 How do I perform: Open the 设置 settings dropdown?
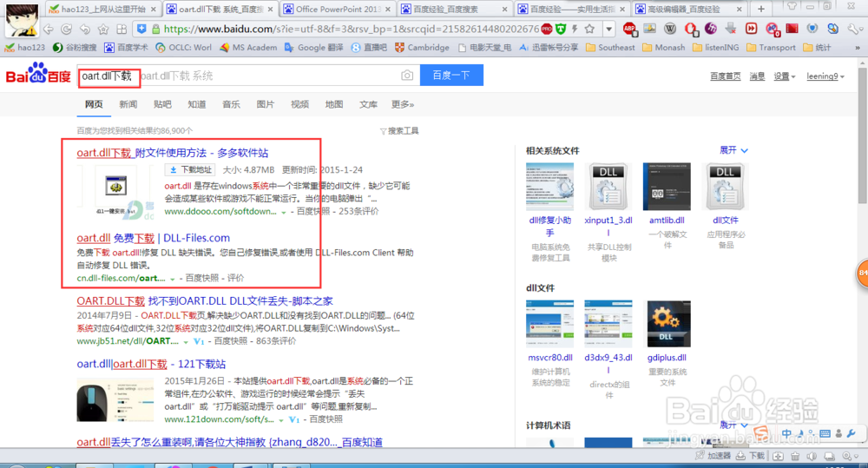click(x=784, y=76)
